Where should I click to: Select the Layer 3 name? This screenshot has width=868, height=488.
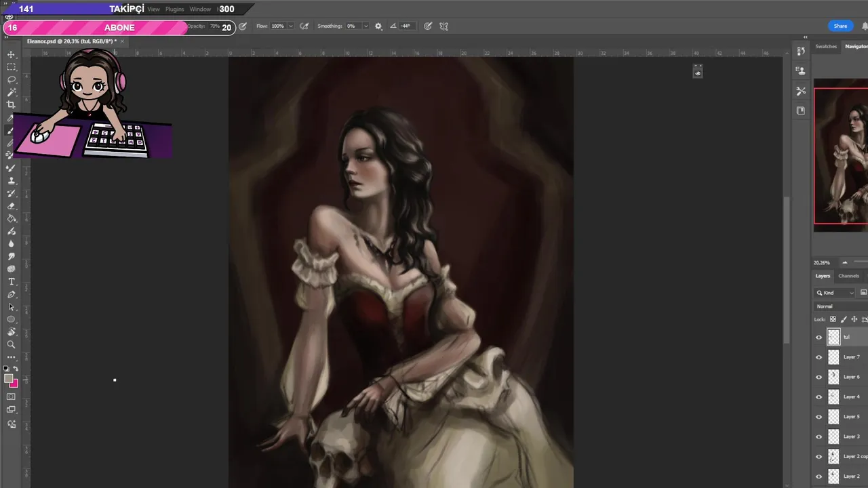point(852,436)
